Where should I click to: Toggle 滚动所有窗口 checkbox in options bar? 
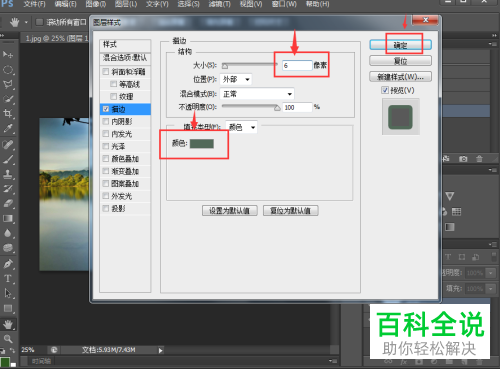pos(39,22)
